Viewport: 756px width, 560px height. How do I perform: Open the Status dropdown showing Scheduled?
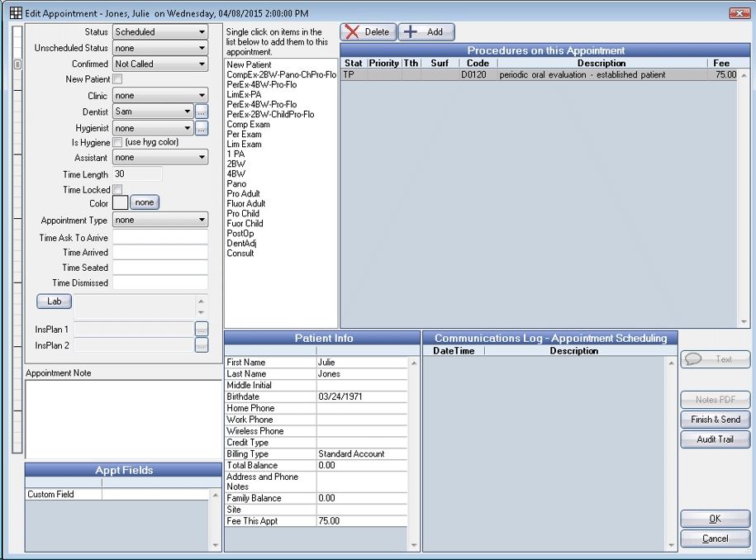(160, 32)
